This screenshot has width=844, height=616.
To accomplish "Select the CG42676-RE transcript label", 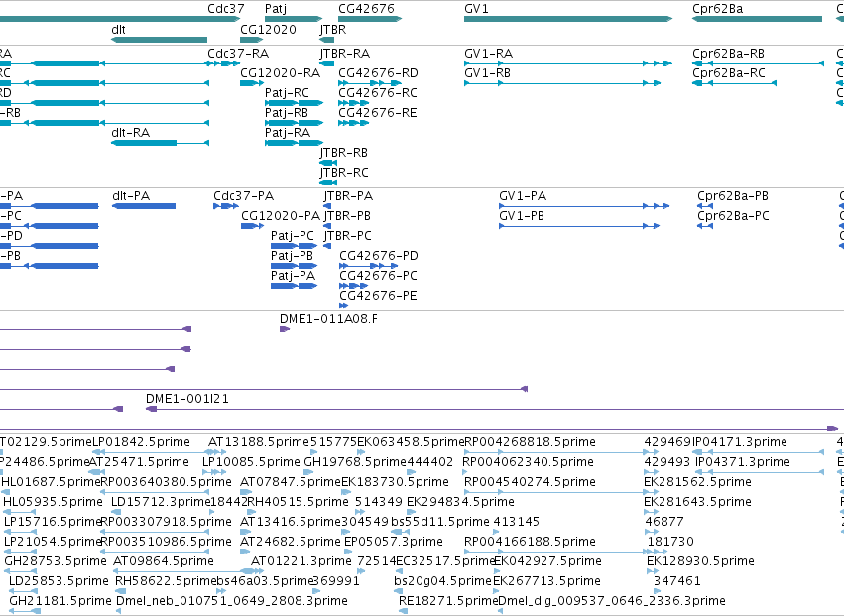I will click(377, 112).
